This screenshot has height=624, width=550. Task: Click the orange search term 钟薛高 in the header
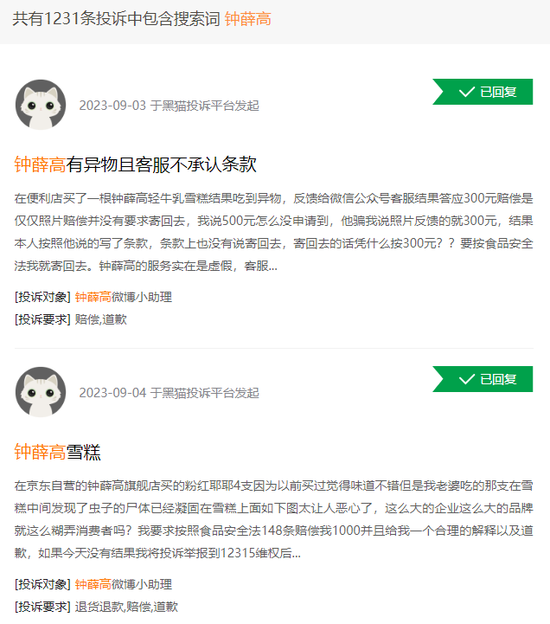248,19
